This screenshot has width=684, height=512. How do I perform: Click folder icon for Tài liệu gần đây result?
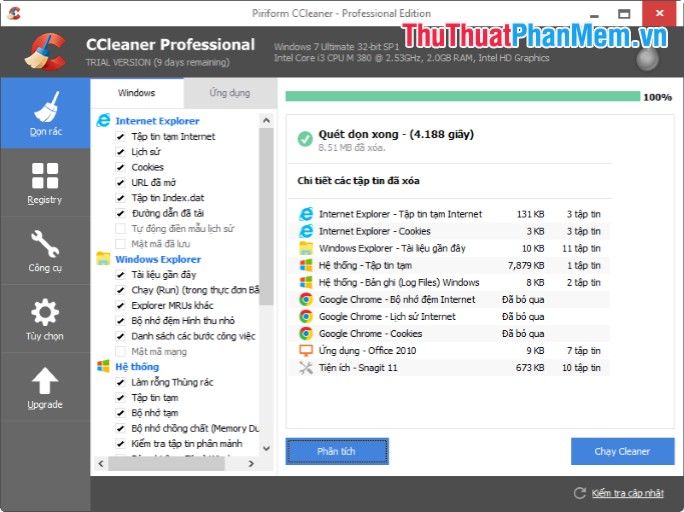pos(306,248)
